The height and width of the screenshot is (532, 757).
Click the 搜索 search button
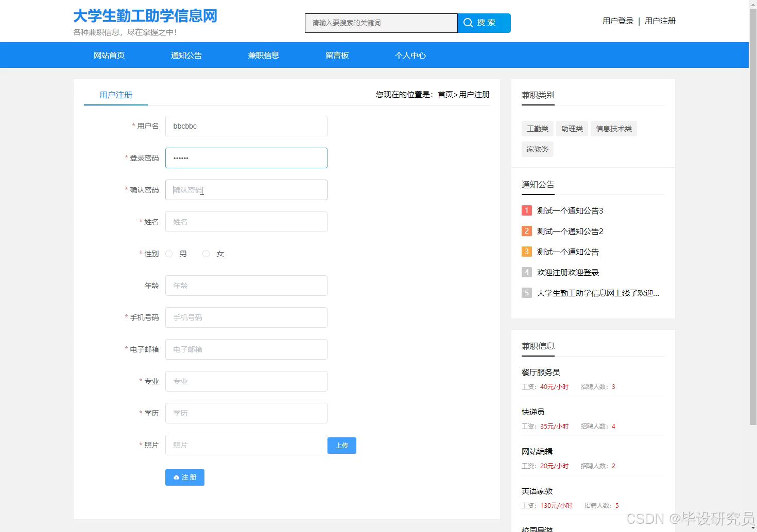pos(484,23)
